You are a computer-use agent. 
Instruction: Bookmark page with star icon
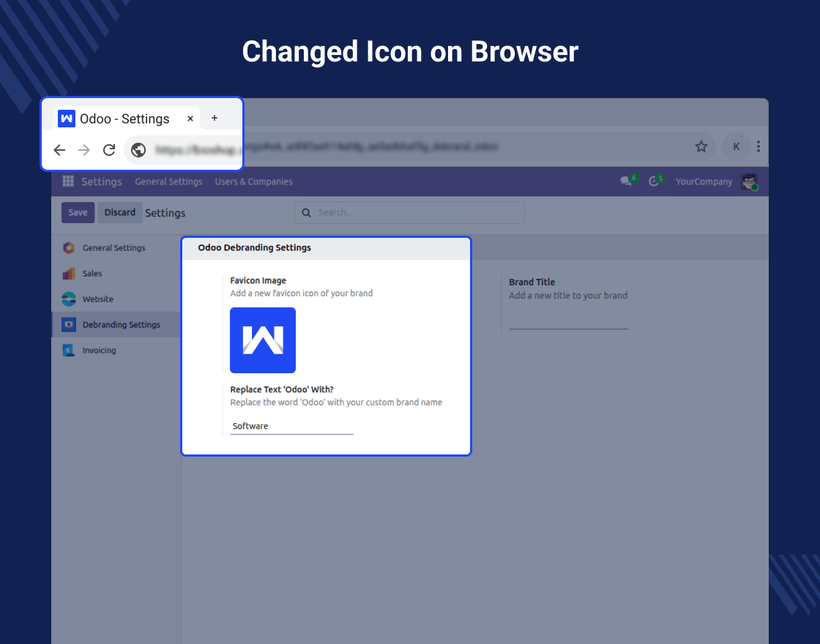click(701, 146)
